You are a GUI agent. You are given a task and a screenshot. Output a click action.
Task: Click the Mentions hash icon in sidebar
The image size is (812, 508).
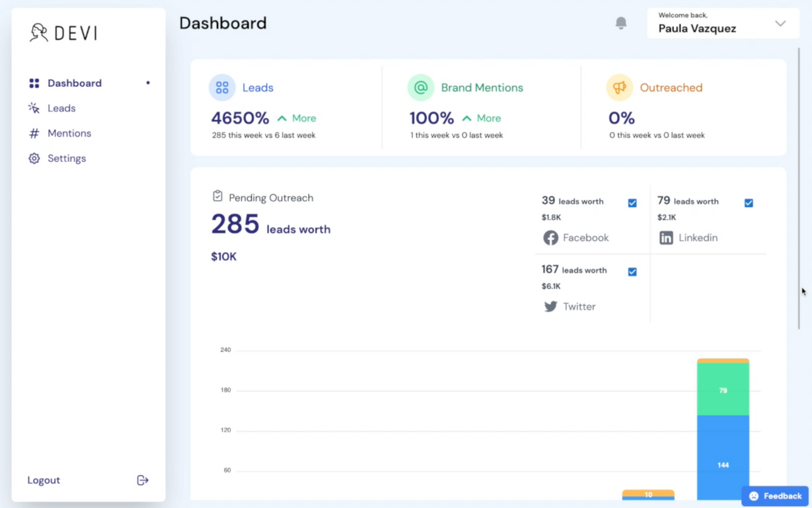tap(34, 133)
